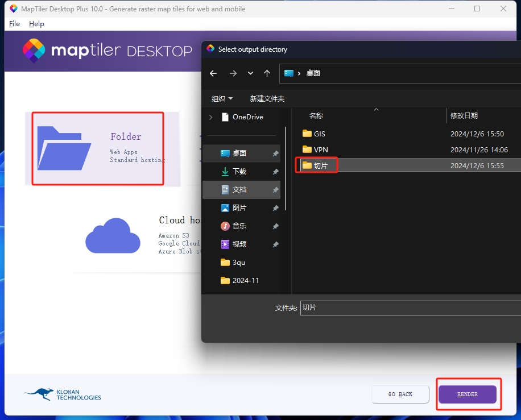Click the 文件夹 name input field
The width and height of the screenshot is (521, 420).
pos(411,308)
